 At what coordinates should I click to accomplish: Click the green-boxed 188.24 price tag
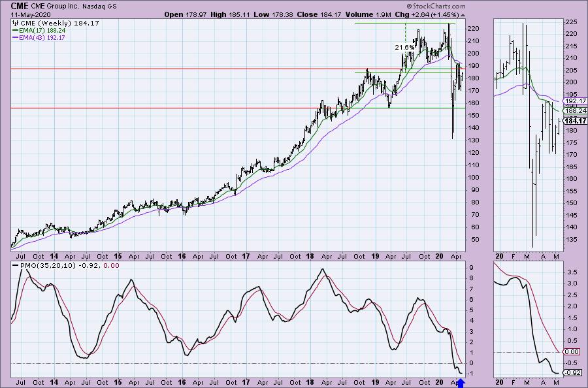[575, 110]
